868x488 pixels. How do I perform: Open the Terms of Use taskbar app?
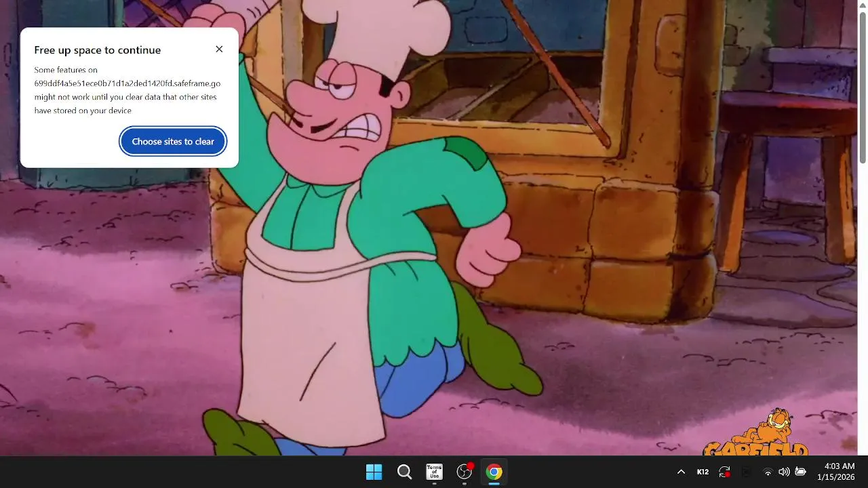(x=434, y=472)
